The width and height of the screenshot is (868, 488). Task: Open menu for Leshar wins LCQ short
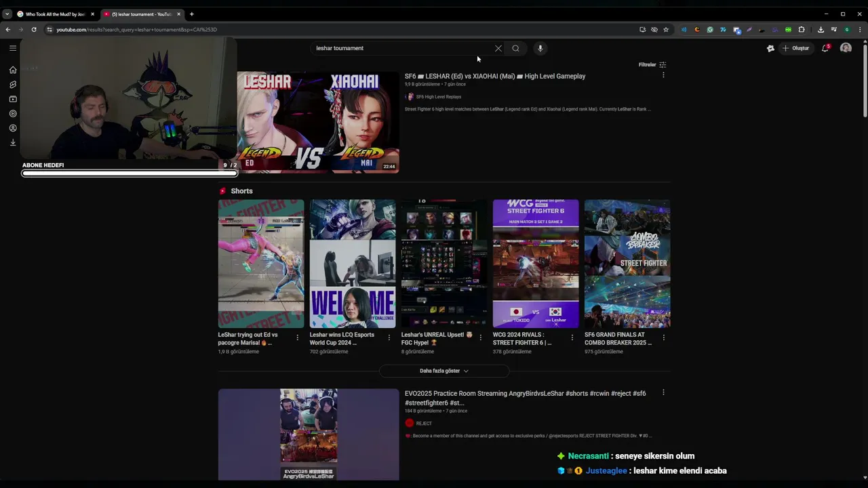(x=389, y=338)
